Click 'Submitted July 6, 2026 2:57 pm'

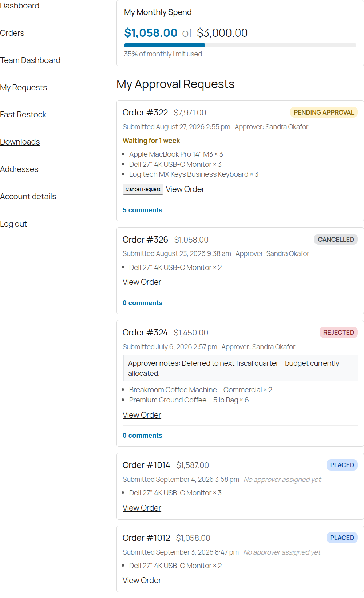170,347
